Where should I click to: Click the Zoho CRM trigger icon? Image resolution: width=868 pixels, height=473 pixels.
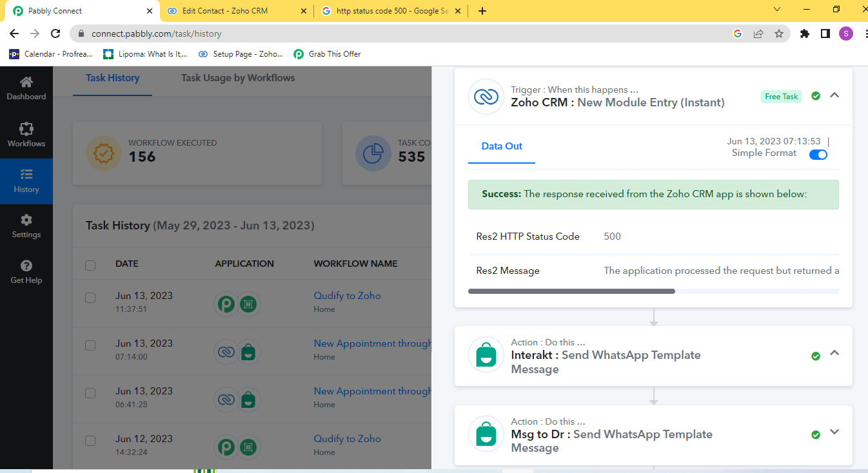[x=486, y=97]
